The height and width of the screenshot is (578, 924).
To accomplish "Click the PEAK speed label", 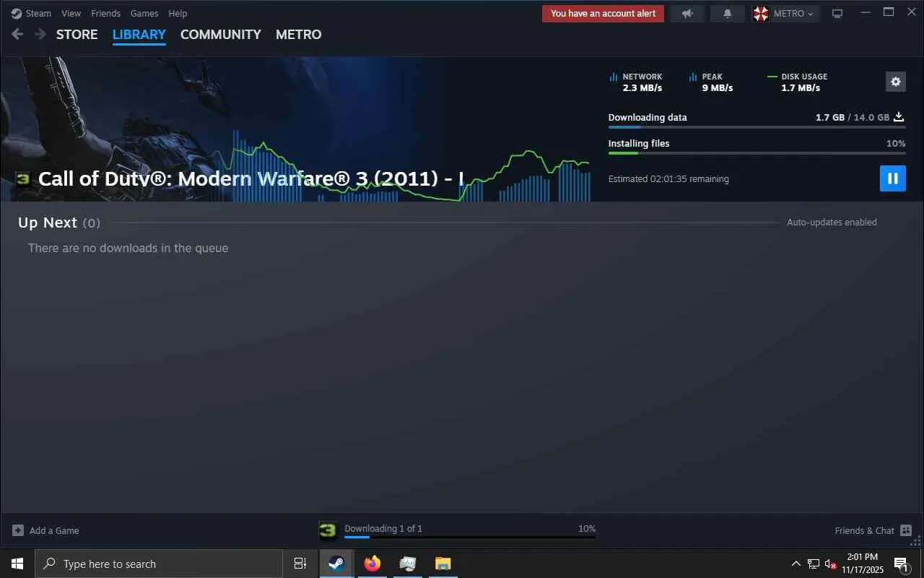I will 712,77.
